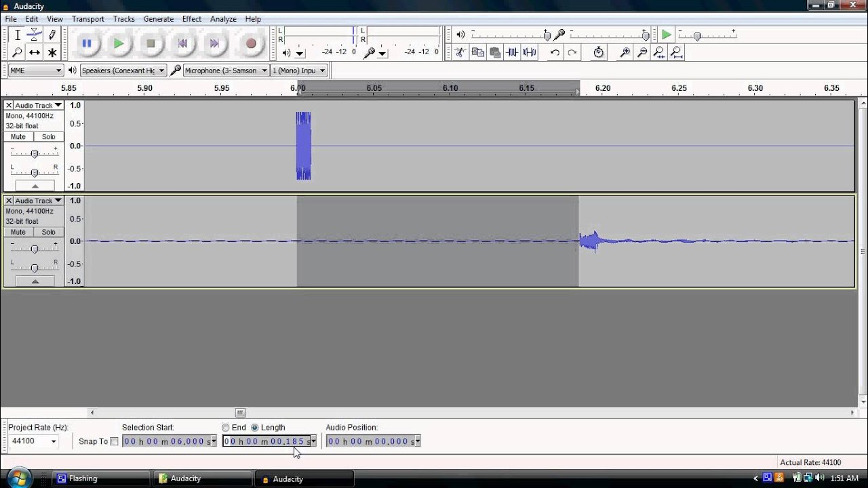Viewport: 868px width, 488px height.
Task: Open the Generate menu
Action: [159, 19]
